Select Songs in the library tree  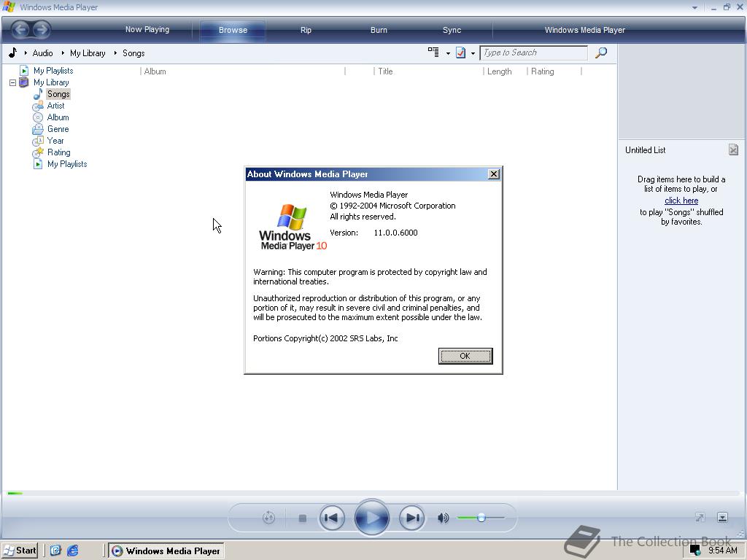[58, 94]
